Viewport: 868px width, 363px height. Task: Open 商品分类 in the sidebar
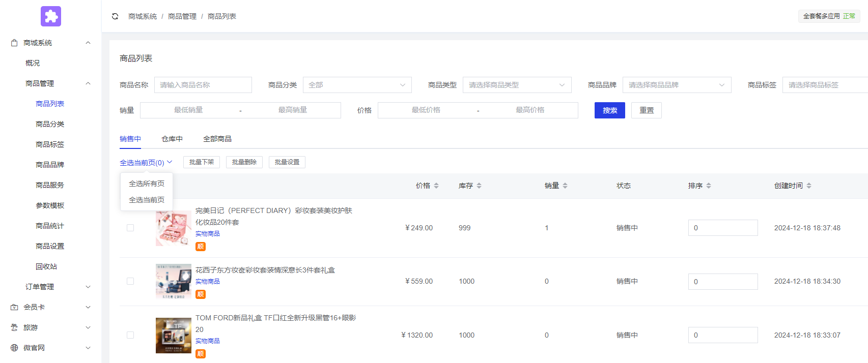click(x=50, y=124)
